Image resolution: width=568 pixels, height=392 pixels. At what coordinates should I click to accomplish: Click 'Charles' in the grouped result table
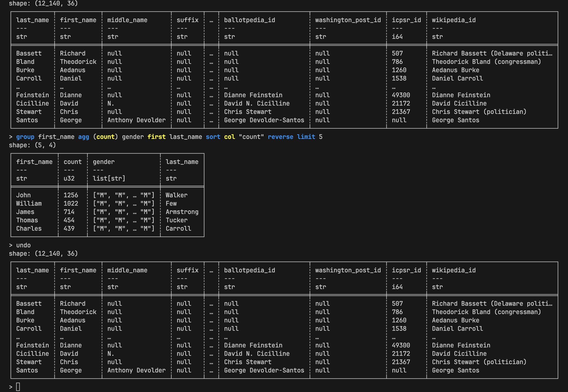29,229
